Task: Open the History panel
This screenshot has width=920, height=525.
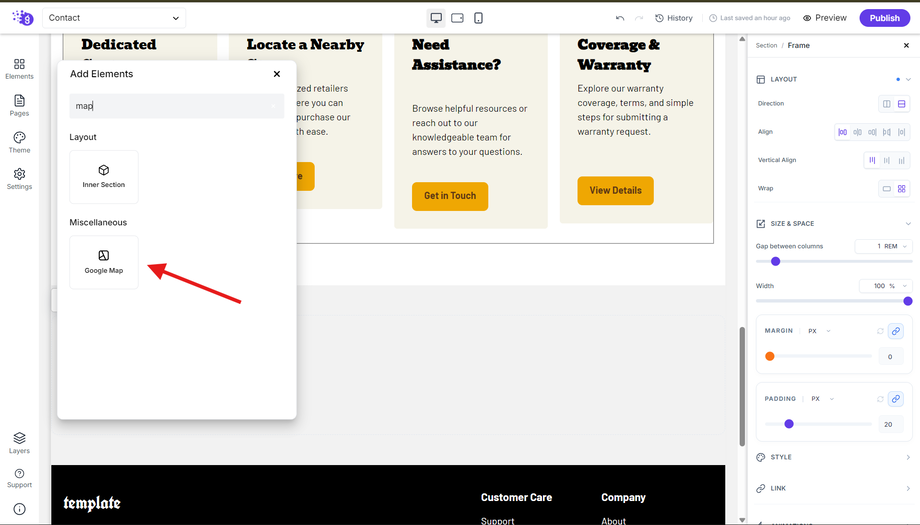Action: point(674,18)
